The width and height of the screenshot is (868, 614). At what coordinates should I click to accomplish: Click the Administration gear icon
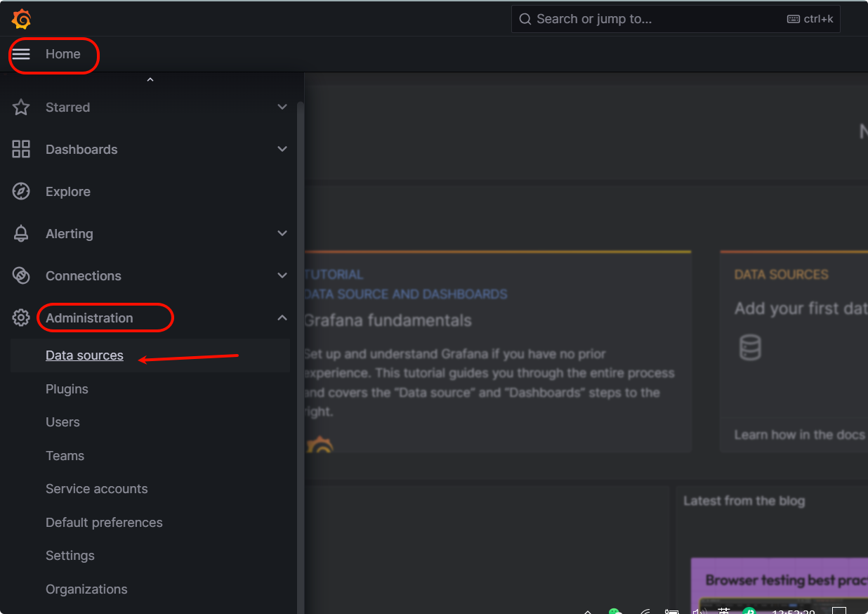click(21, 318)
